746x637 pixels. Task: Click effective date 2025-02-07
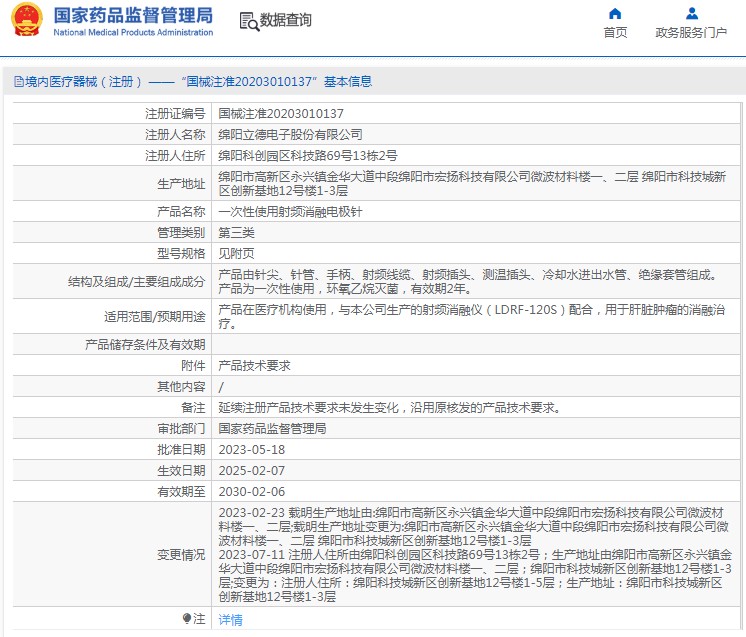[252, 470]
